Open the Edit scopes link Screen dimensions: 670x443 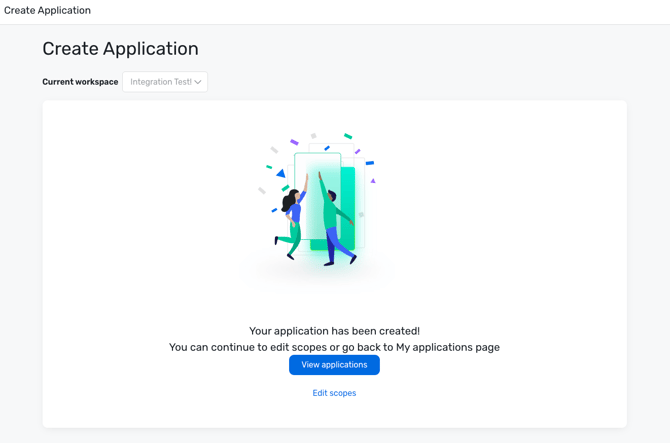pyautogui.click(x=334, y=393)
